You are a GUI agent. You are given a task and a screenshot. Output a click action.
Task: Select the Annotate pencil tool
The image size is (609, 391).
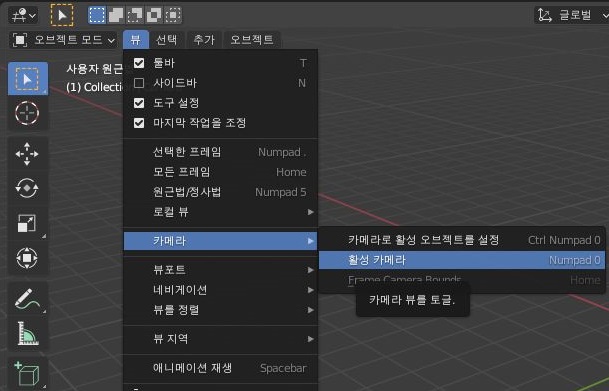point(28,299)
